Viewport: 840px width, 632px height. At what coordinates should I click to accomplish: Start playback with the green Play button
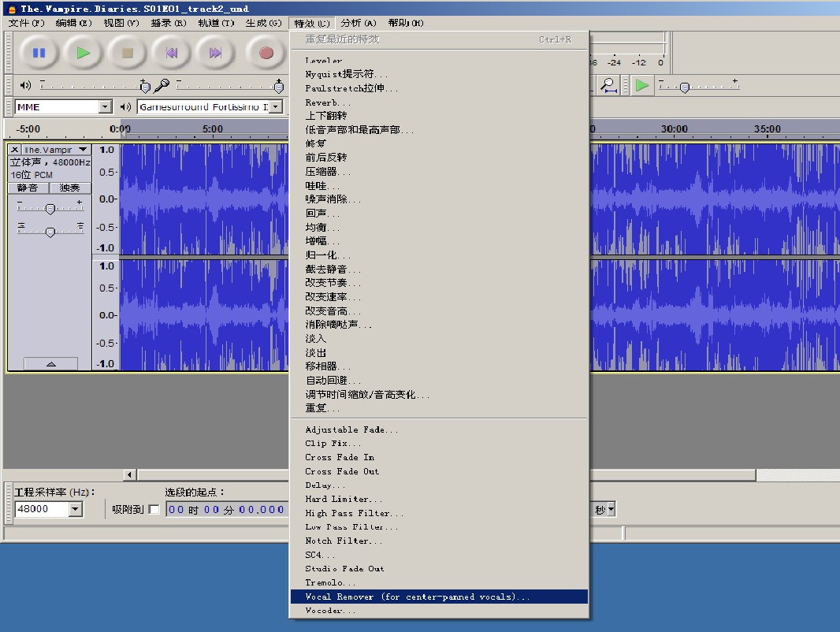tap(83, 53)
